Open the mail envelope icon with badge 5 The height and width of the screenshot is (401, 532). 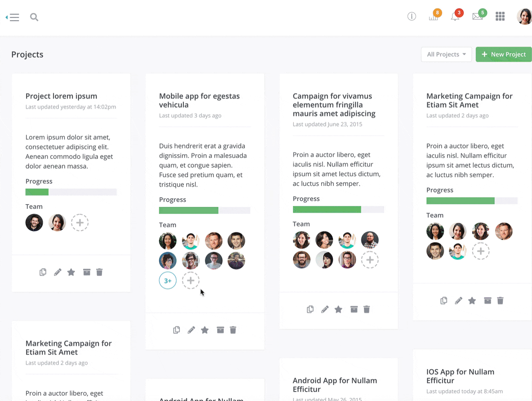477,17
